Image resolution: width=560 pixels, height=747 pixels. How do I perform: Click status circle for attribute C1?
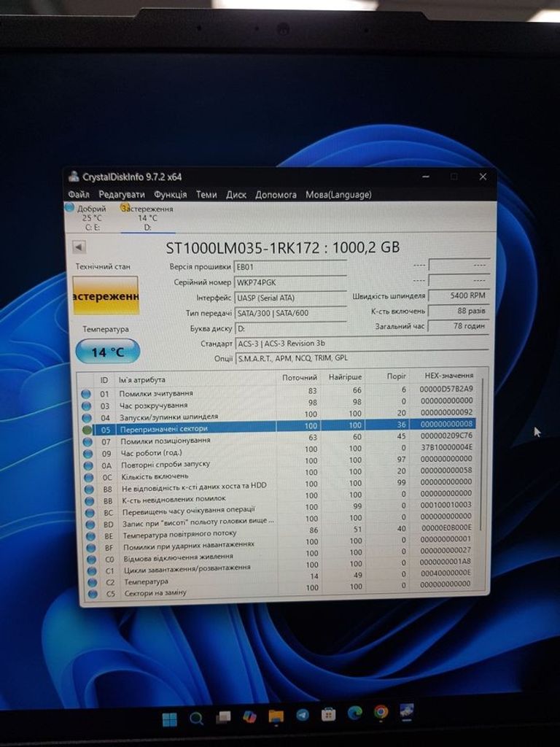pos(93,570)
